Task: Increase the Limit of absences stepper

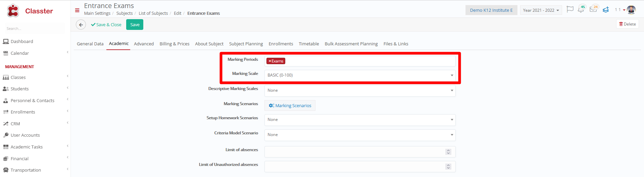Action: 448,150
